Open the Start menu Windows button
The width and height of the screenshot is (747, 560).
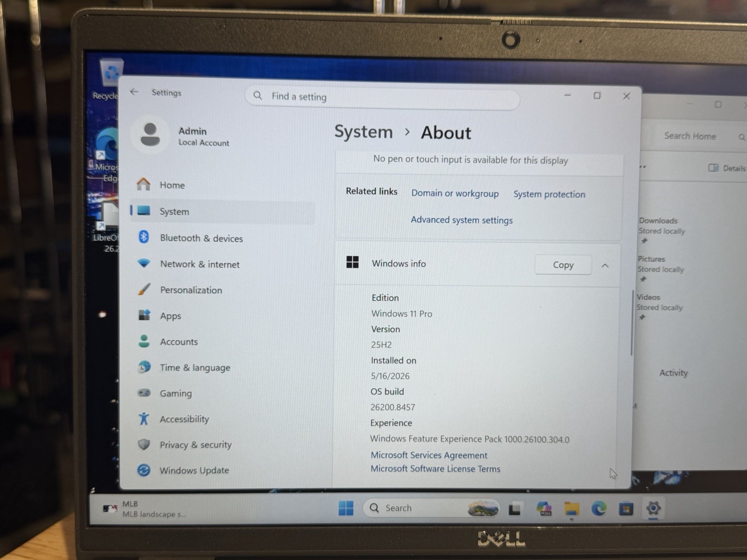pos(346,508)
